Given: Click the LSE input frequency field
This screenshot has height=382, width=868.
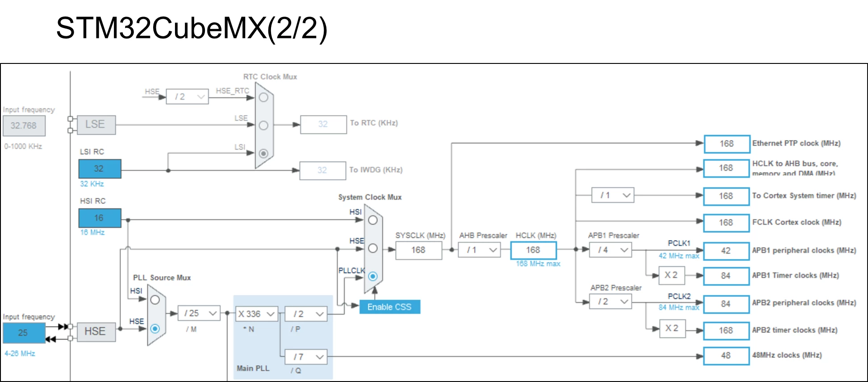Looking at the screenshot, I should tap(24, 126).
